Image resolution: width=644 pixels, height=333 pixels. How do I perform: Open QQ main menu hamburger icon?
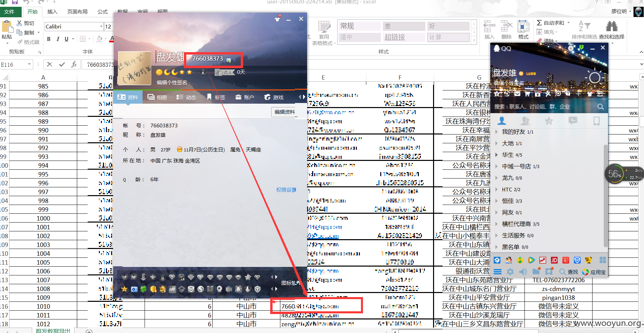tap(497, 272)
